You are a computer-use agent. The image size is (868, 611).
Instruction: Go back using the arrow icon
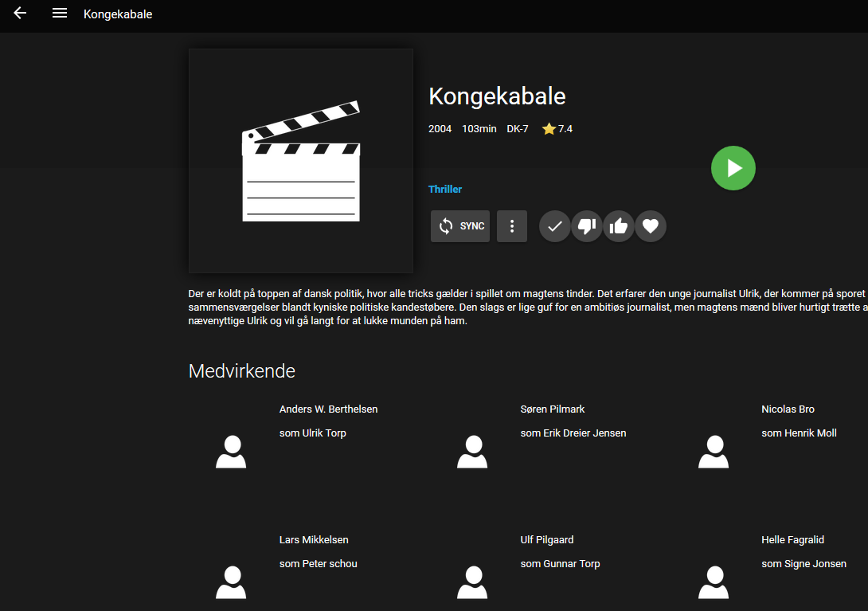pos(20,14)
